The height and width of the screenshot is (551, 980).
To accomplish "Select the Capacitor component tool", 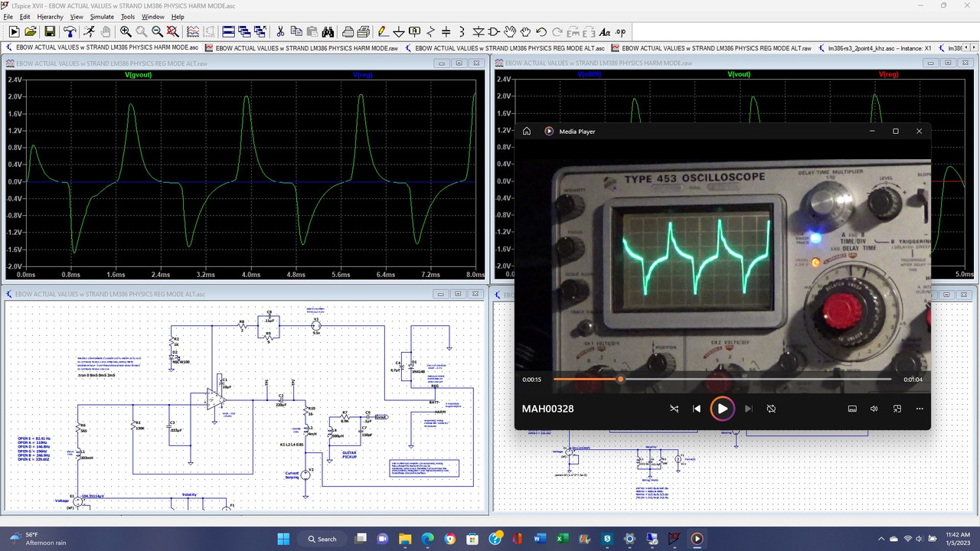I will [x=447, y=31].
